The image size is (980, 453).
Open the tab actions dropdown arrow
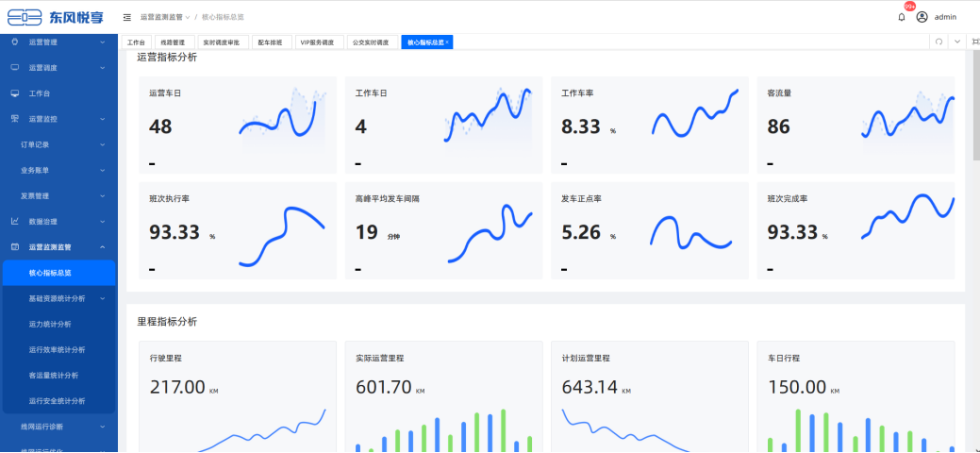pyautogui.click(x=956, y=42)
